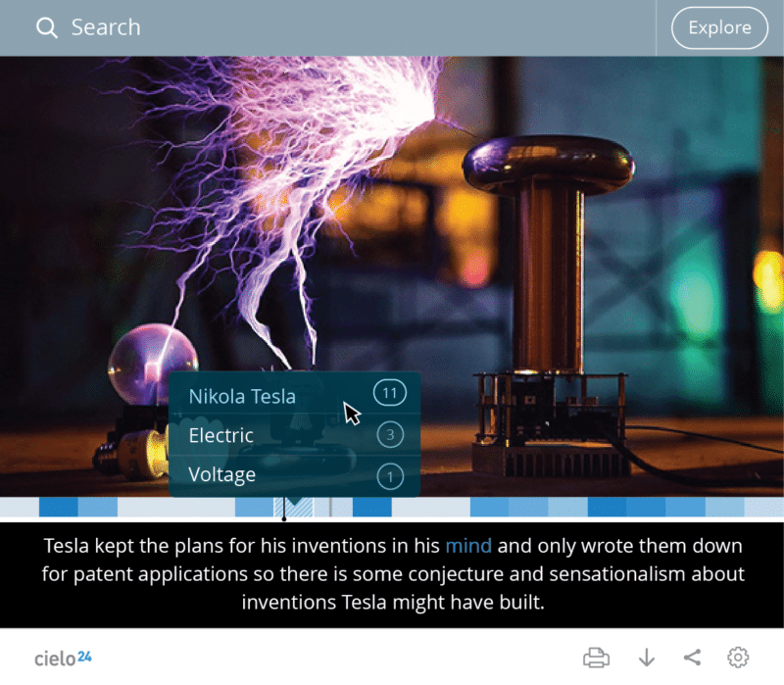Click into the Search field
784x685 pixels.
(x=327, y=27)
